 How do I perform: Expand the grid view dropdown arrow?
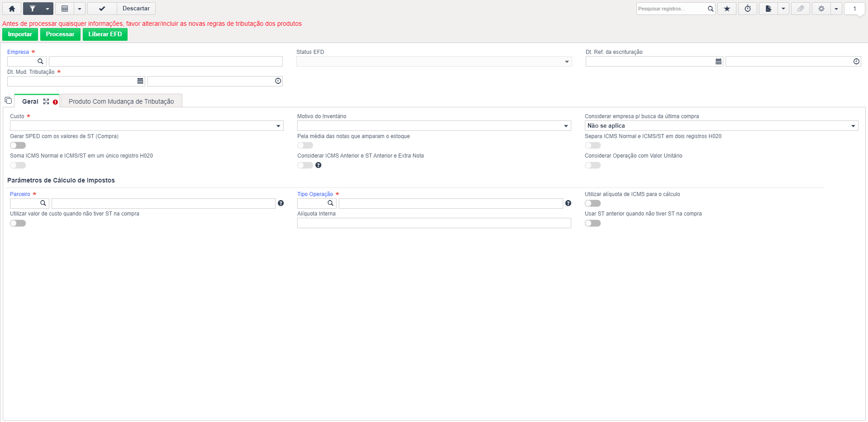(80, 9)
